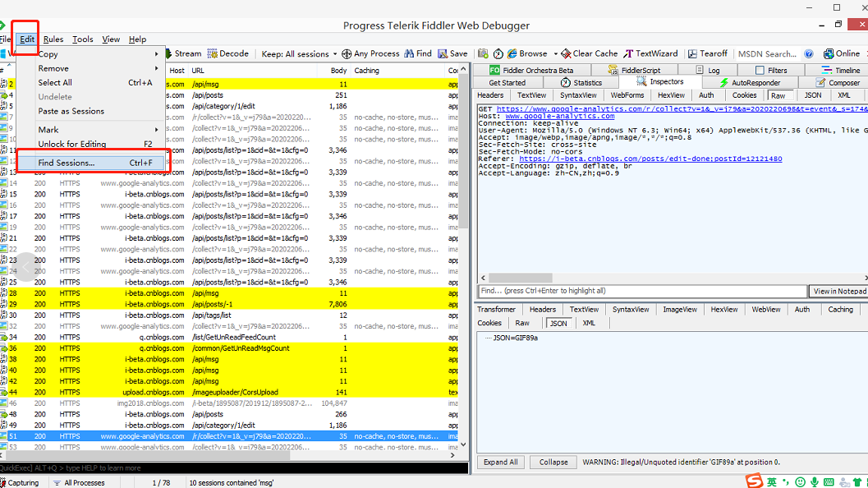Open the FiddlerScript tab
The width and height of the screenshot is (868, 488).
pos(634,71)
